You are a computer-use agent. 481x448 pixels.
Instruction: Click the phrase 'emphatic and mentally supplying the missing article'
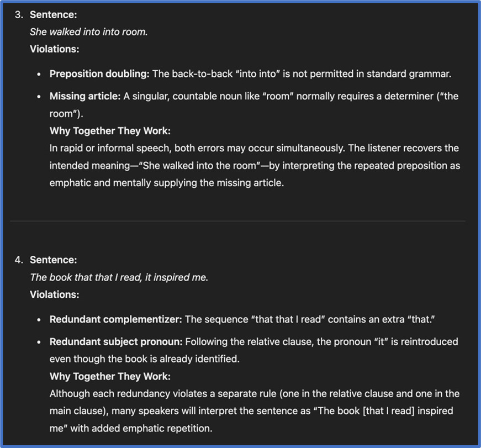[166, 183]
